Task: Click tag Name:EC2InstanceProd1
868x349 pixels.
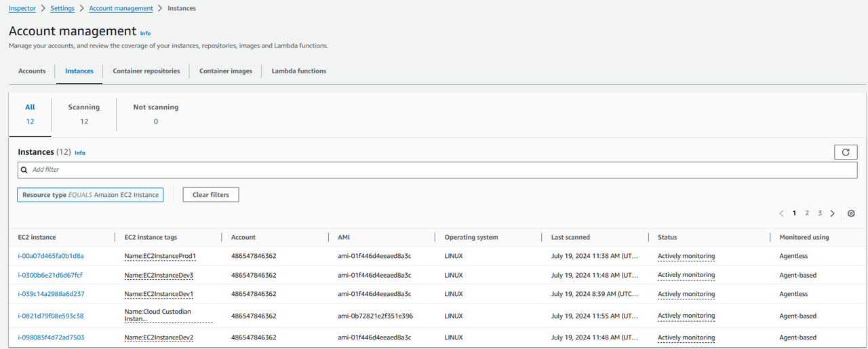Action: [160, 256]
